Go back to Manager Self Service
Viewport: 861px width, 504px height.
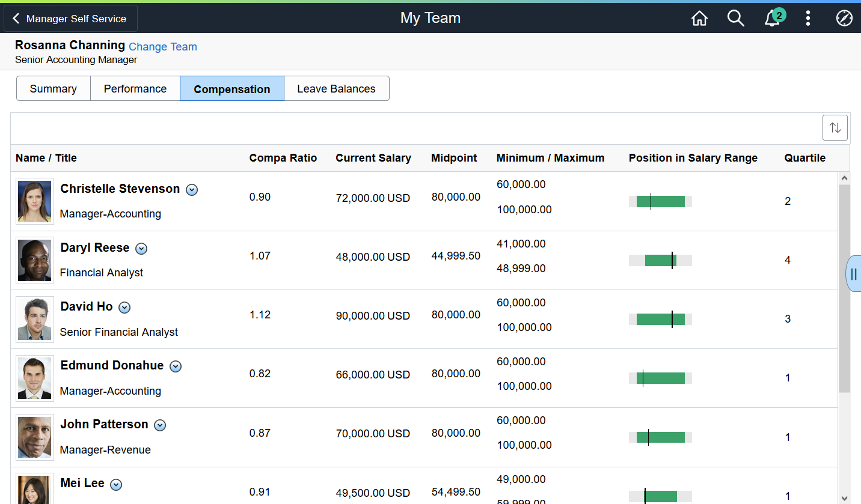(x=70, y=19)
